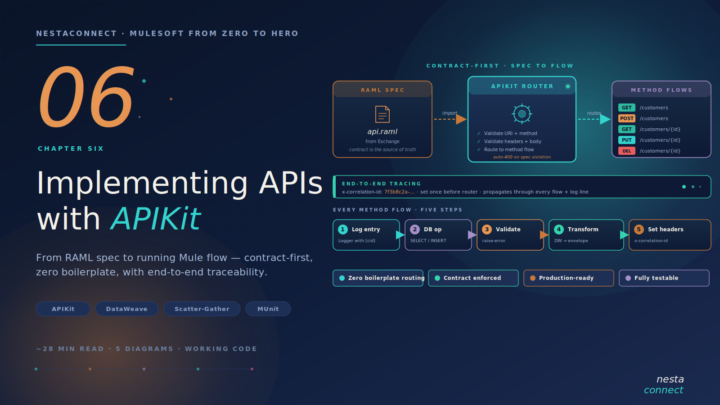Click the 'Logger with [cid]' step subtitle
720x405 pixels.
pyautogui.click(x=357, y=241)
